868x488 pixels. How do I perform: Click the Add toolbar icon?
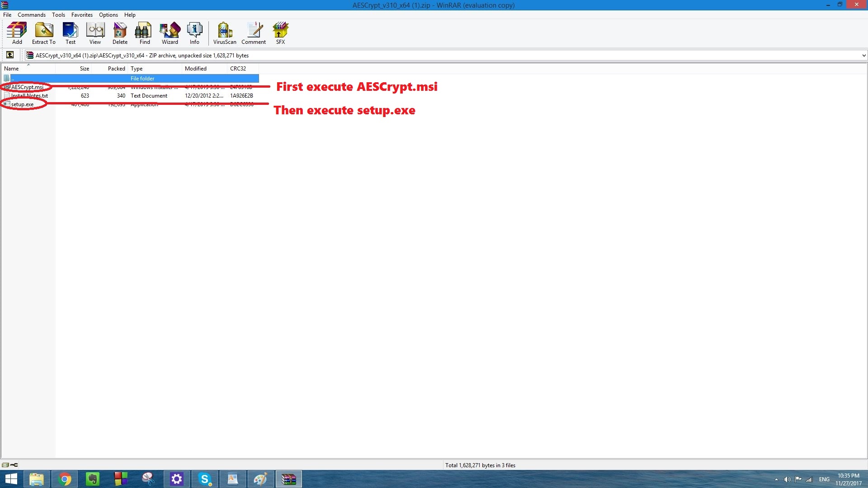coord(17,33)
